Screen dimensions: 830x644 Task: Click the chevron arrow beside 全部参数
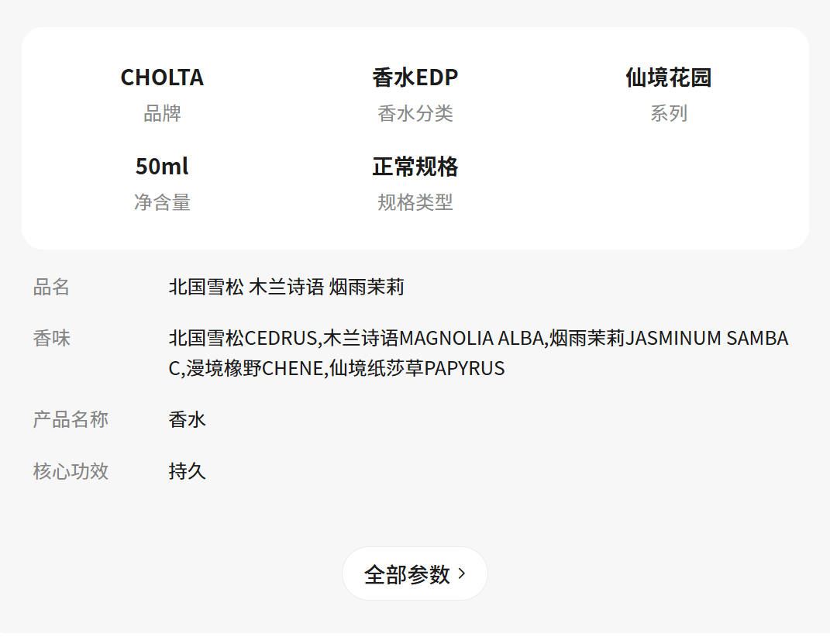(x=462, y=573)
